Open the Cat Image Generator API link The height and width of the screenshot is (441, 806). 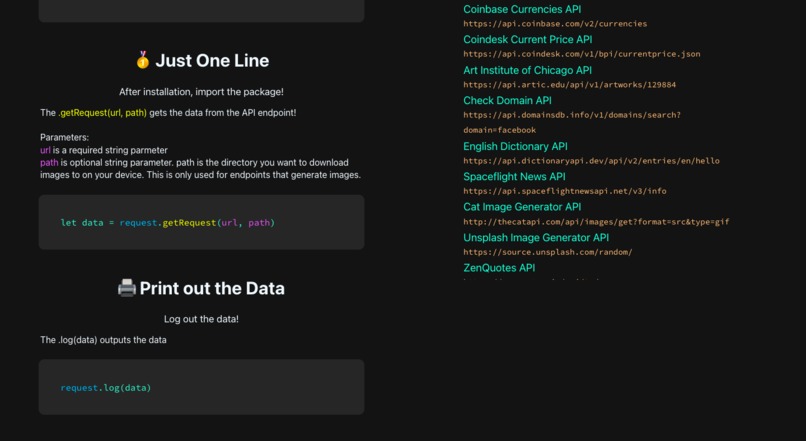point(522,207)
